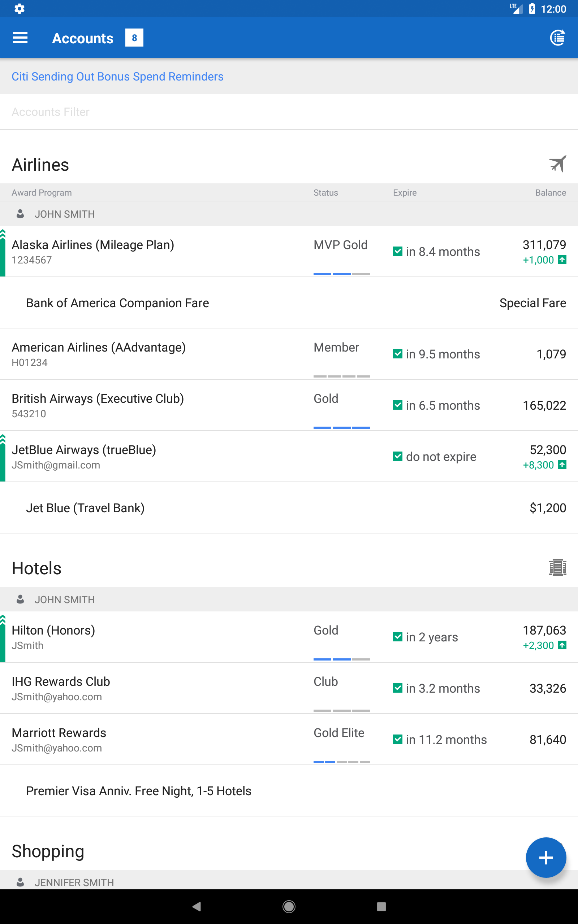Tap person icon beside JOHN SMITH in Airlines

click(x=20, y=214)
